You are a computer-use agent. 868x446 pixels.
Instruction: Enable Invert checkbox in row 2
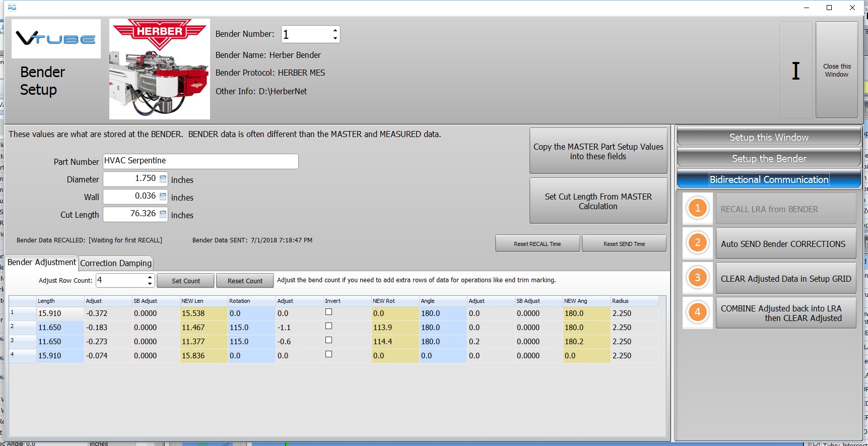pyautogui.click(x=328, y=326)
